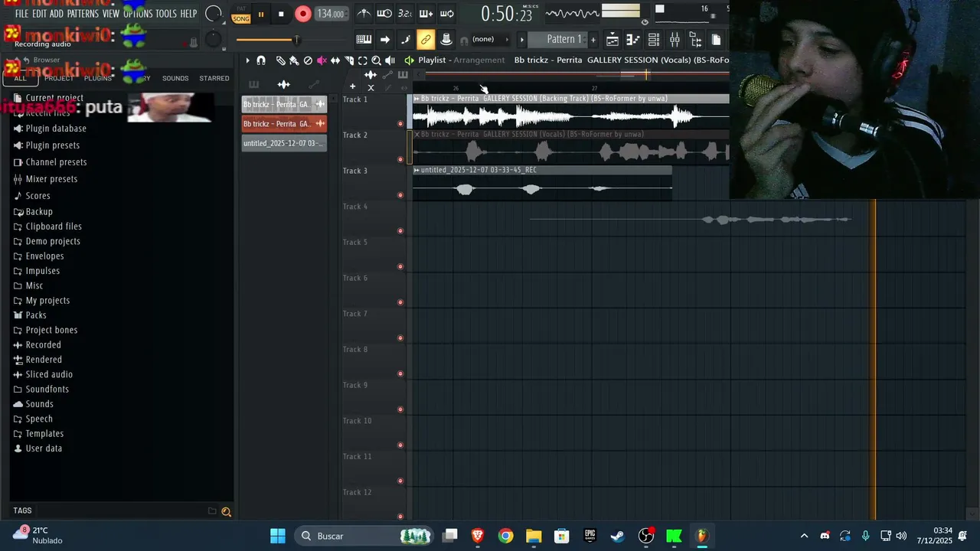The image size is (980, 551).
Task: Mute Track 1 with its dot
Action: pyautogui.click(x=400, y=123)
